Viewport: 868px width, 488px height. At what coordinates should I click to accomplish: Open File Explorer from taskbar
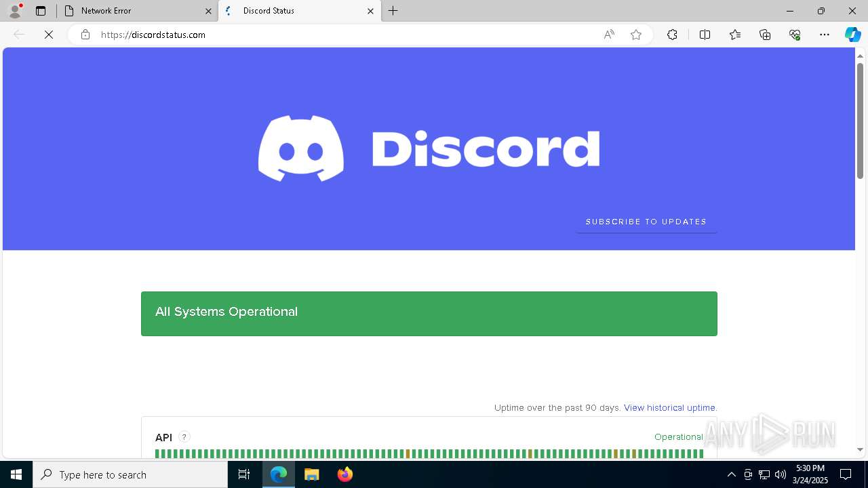pyautogui.click(x=311, y=474)
